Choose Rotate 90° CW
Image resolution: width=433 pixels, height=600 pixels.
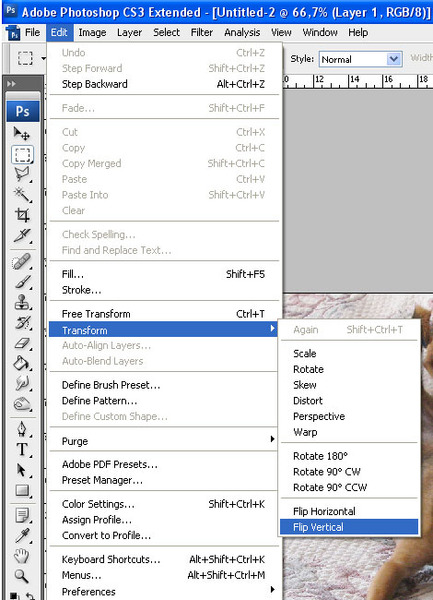coord(349,472)
